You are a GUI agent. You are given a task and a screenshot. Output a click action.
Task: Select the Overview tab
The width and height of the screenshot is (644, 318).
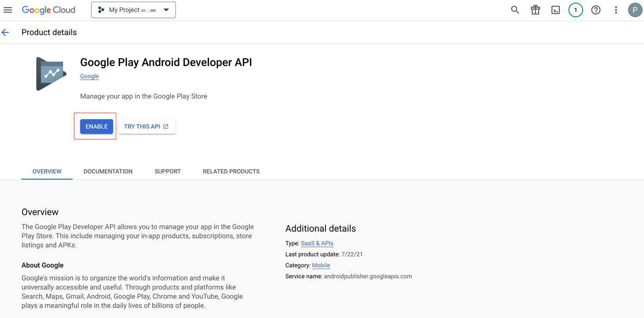[47, 172]
